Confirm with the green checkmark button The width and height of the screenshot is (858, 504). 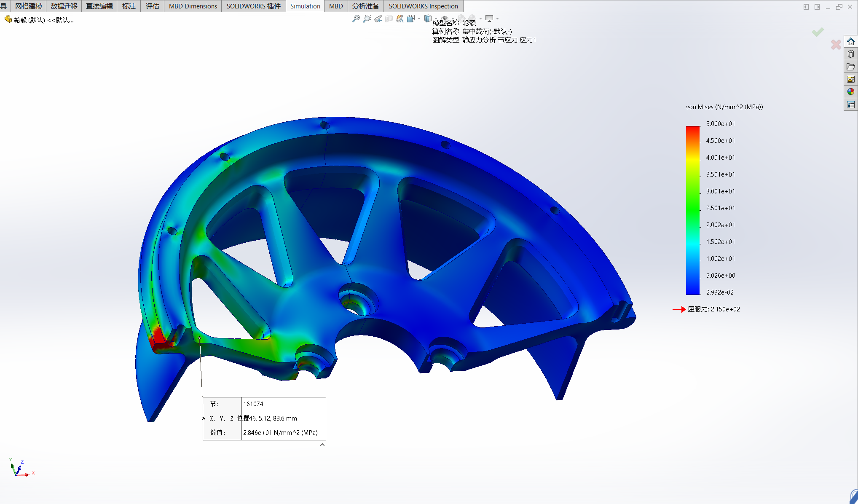(818, 32)
